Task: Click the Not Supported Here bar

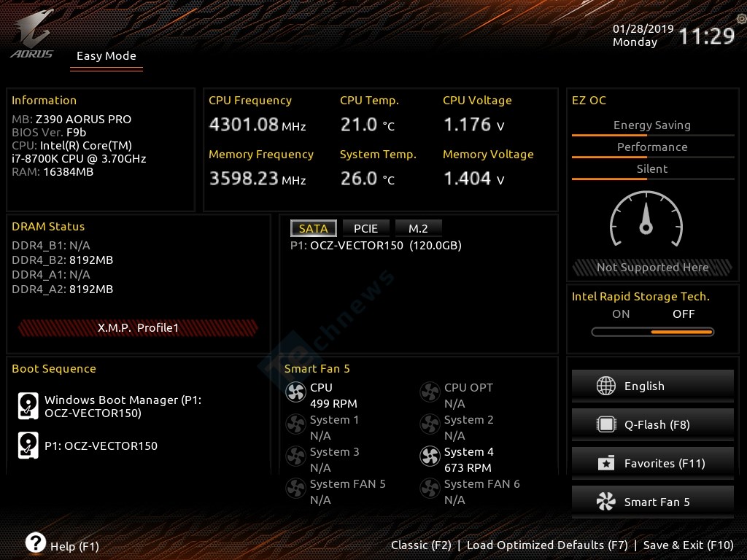Action: tap(652, 267)
